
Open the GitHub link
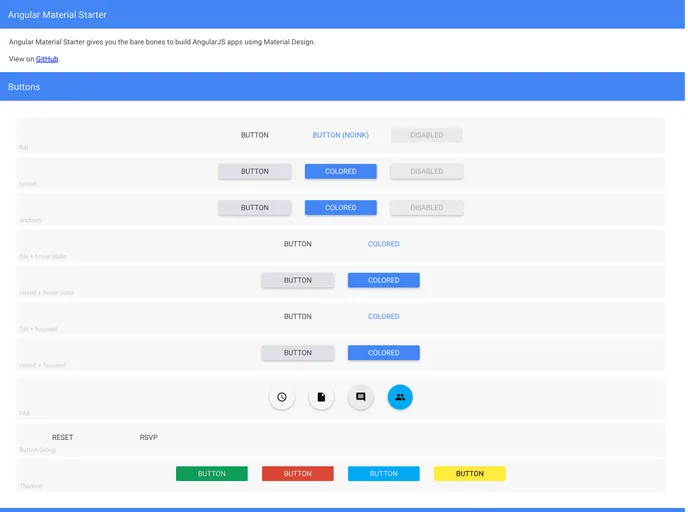point(47,59)
